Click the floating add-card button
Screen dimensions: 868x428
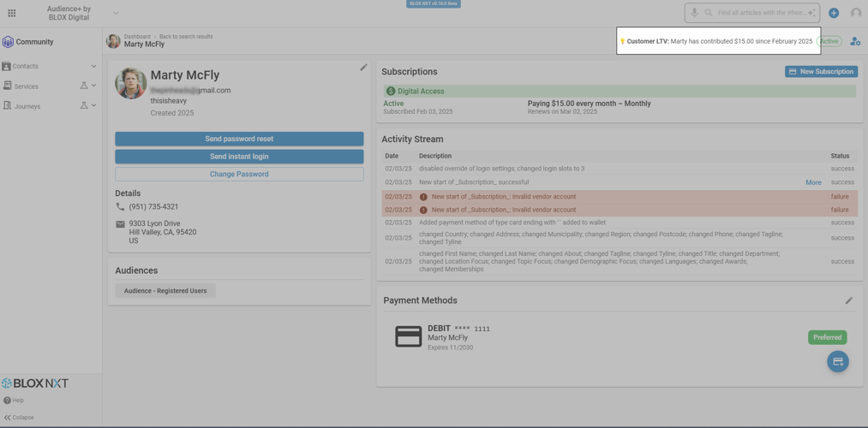(x=838, y=361)
